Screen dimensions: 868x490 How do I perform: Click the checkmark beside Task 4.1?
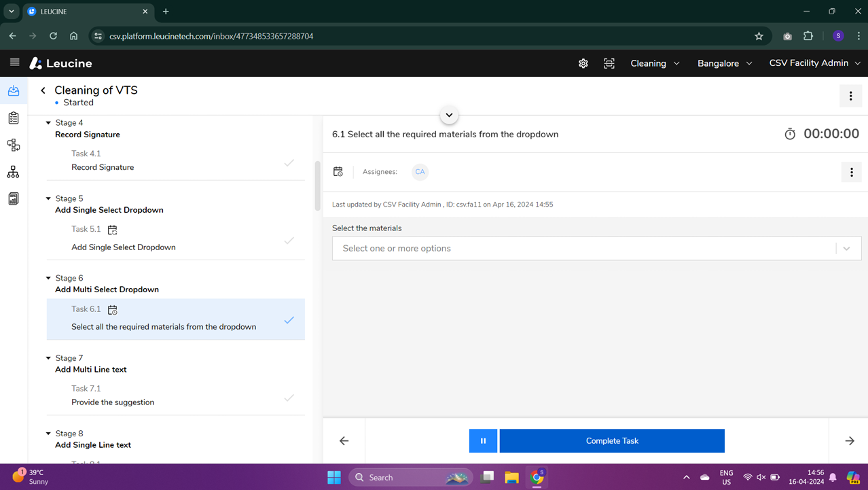289,162
